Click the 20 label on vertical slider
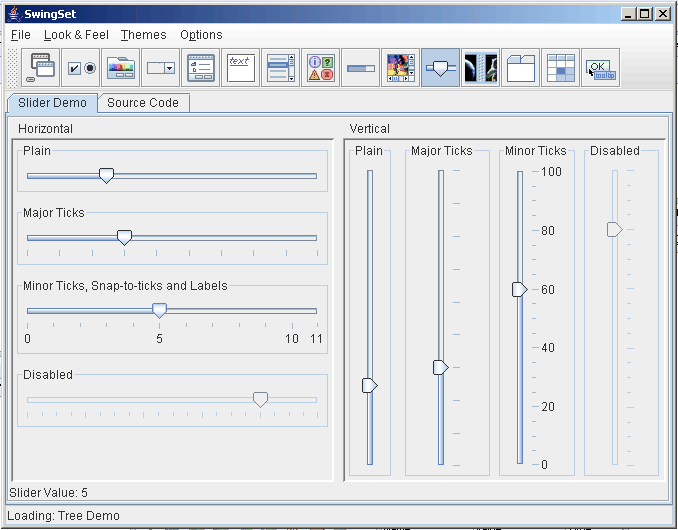This screenshot has width=678, height=530. pos(548,406)
